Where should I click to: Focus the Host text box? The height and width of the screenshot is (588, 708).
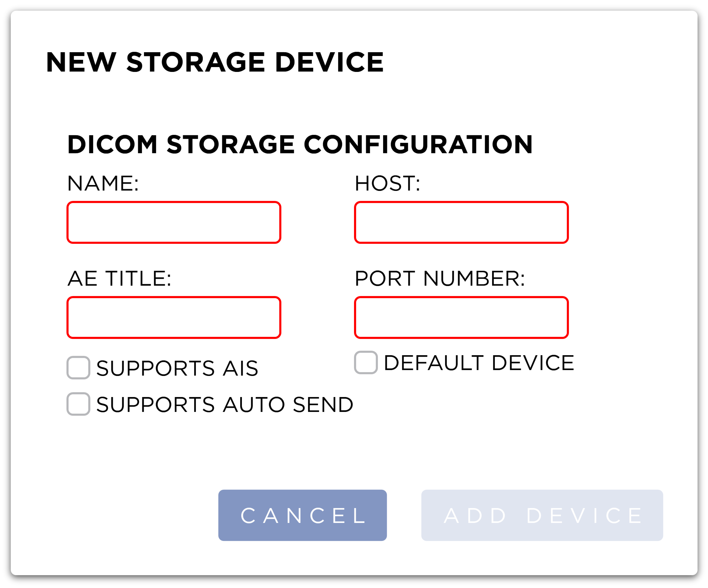(x=461, y=222)
